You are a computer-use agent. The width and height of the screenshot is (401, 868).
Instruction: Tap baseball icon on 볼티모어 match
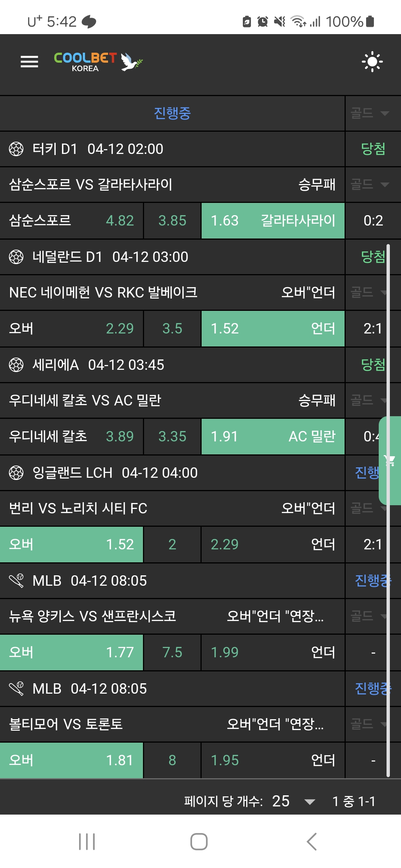click(x=16, y=689)
